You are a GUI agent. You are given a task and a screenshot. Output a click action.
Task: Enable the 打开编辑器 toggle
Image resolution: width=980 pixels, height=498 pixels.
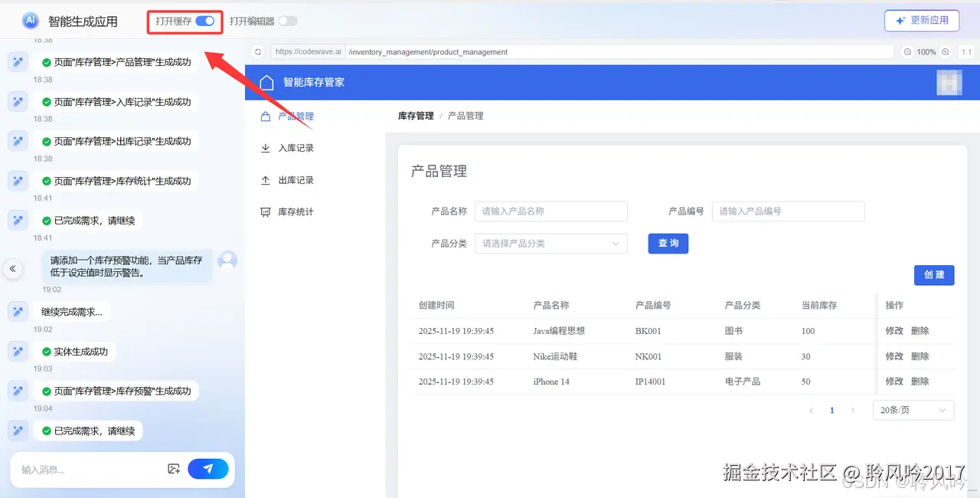(287, 21)
